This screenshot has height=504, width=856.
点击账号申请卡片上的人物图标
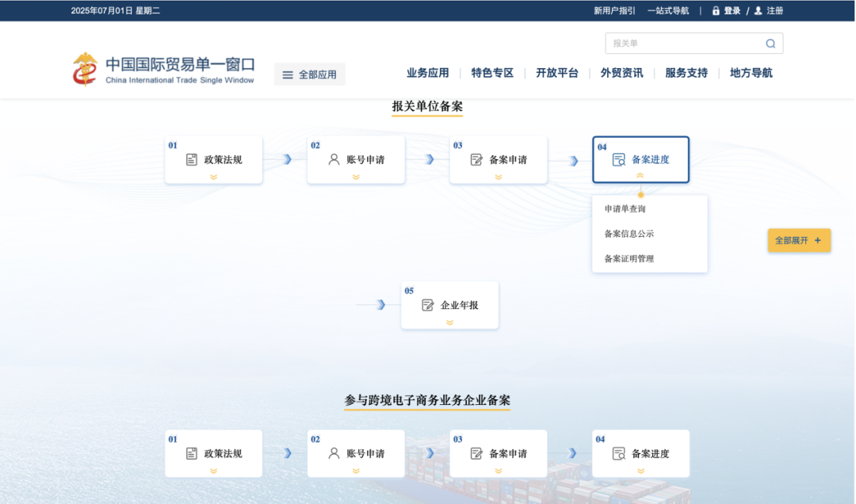pyautogui.click(x=333, y=158)
